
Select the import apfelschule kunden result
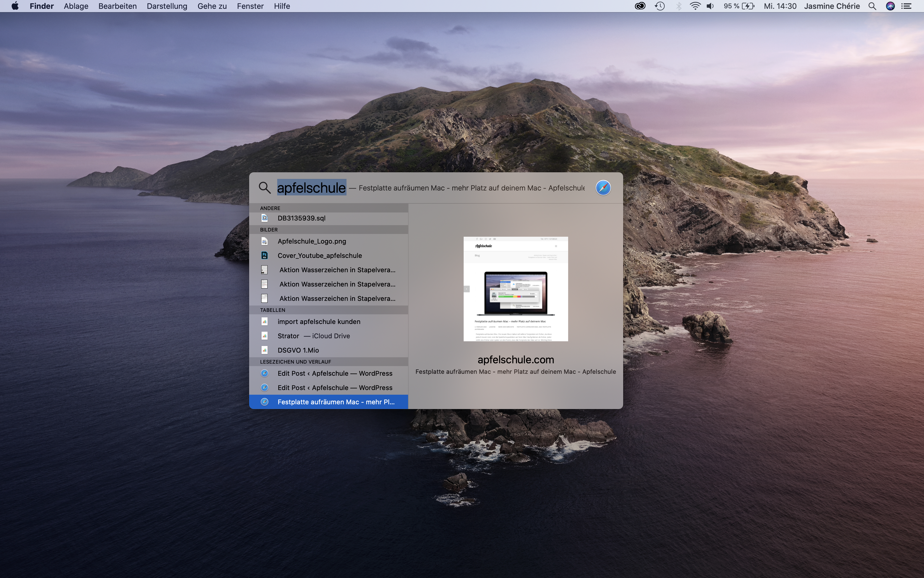pos(329,321)
